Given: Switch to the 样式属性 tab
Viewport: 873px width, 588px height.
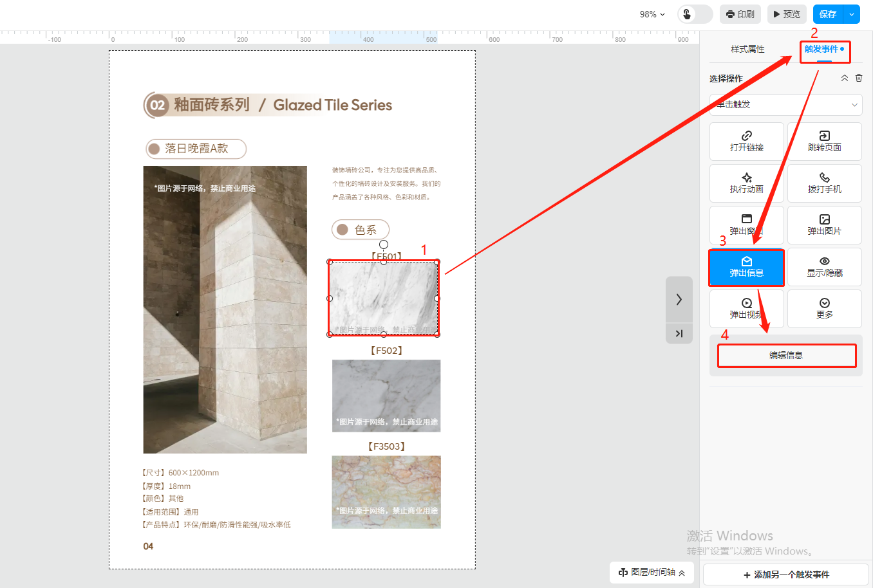Looking at the screenshot, I should coord(747,50).
